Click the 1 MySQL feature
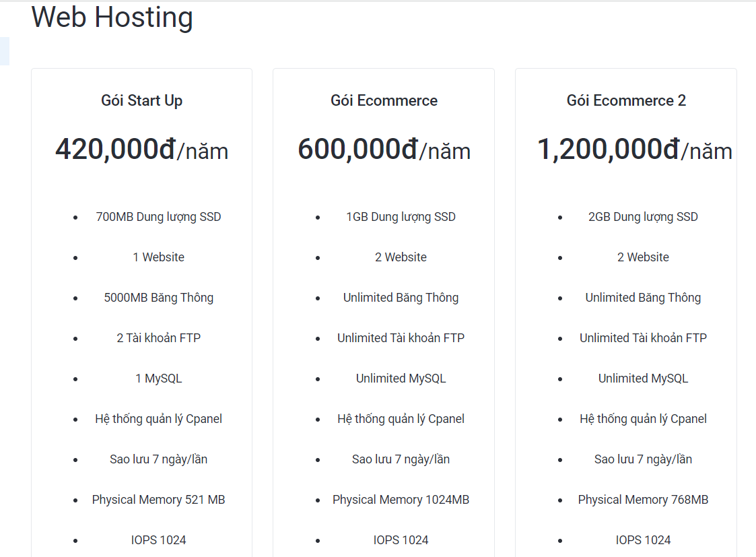This screenshot has height=557, width=756. (x=158, y=379)
